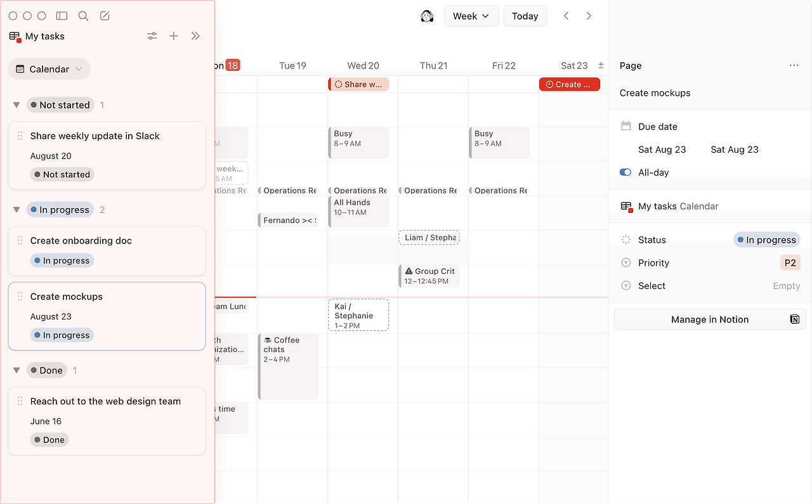
Task: Open the Kai / Stephanie 1–2 PM event
Action: tap(358, 315)
